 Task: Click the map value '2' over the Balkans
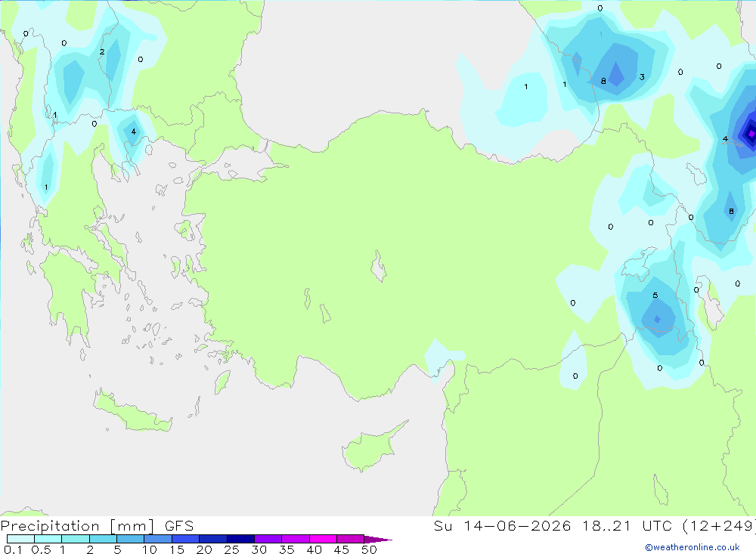(x=102, y=51)
